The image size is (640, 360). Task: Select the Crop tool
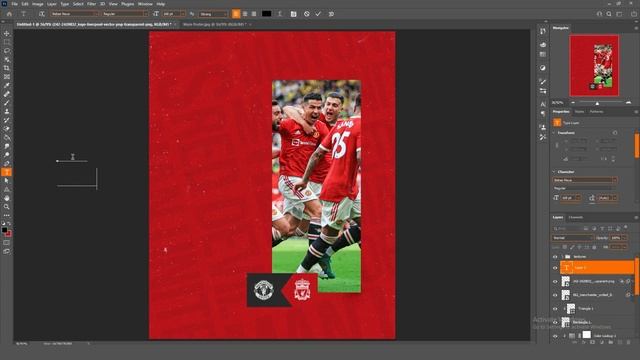7,68
